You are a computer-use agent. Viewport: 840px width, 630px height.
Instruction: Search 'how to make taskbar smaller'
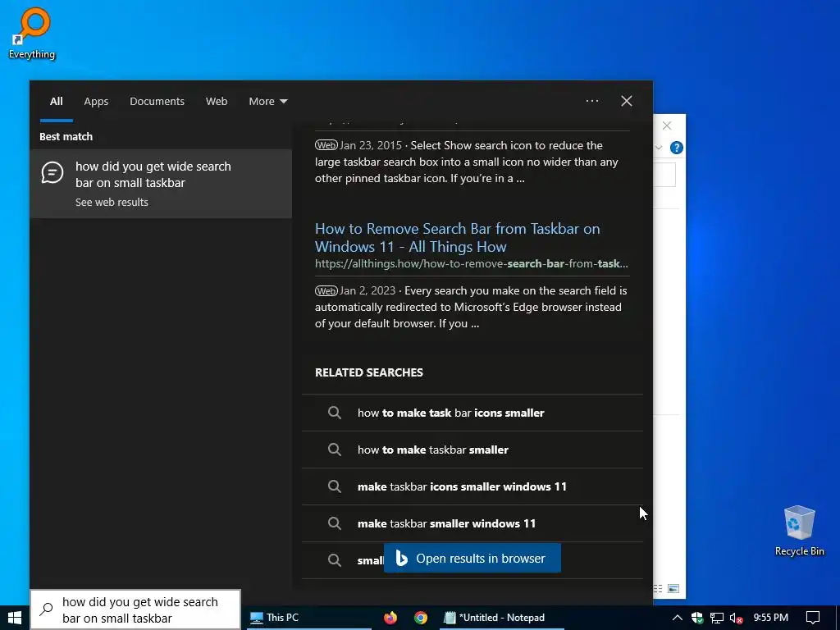pyautogui.click(x=472, y=450)
